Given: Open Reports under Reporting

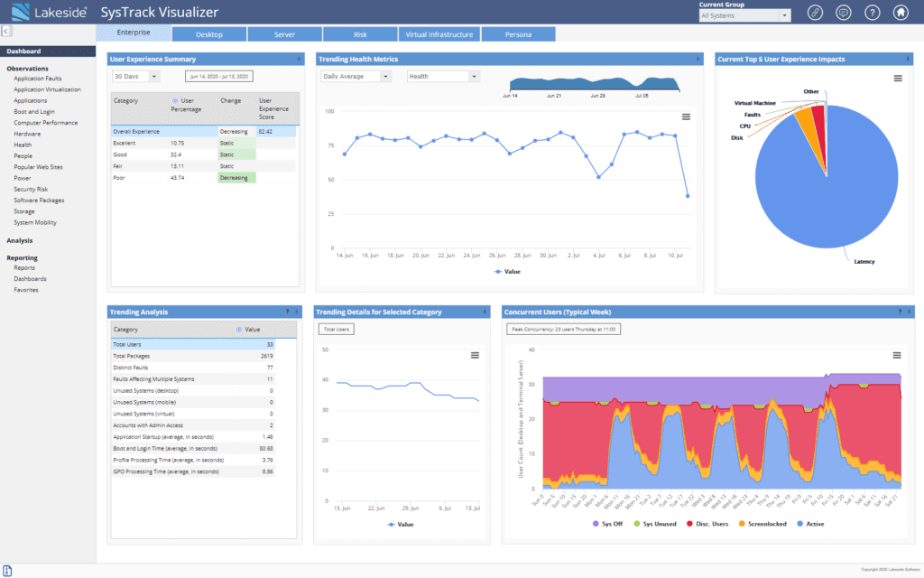Looking at the screenshot, I should pyautogui.click(x=24, y=268).
